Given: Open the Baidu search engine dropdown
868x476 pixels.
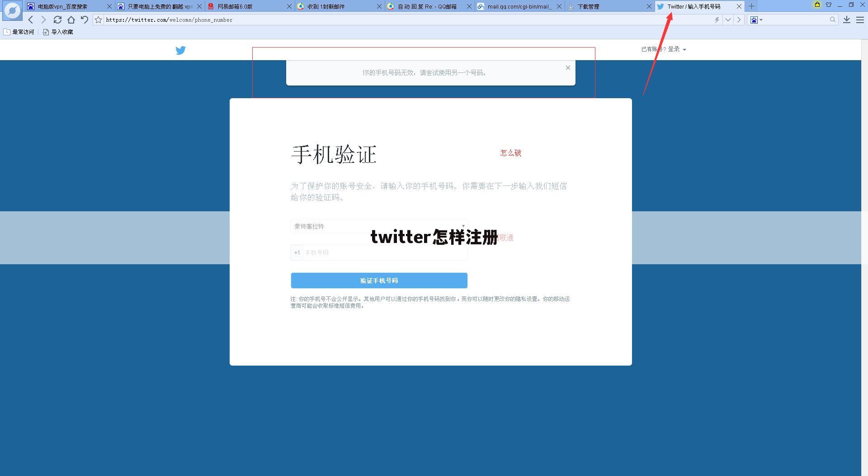Looking at the screenshot, I should point(756,20).
